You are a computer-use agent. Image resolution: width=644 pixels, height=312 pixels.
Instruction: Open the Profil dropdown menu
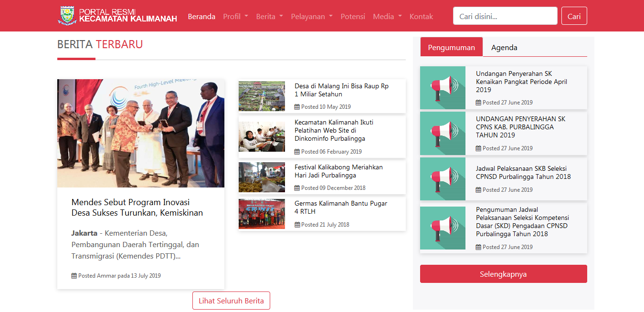(235, 16)
